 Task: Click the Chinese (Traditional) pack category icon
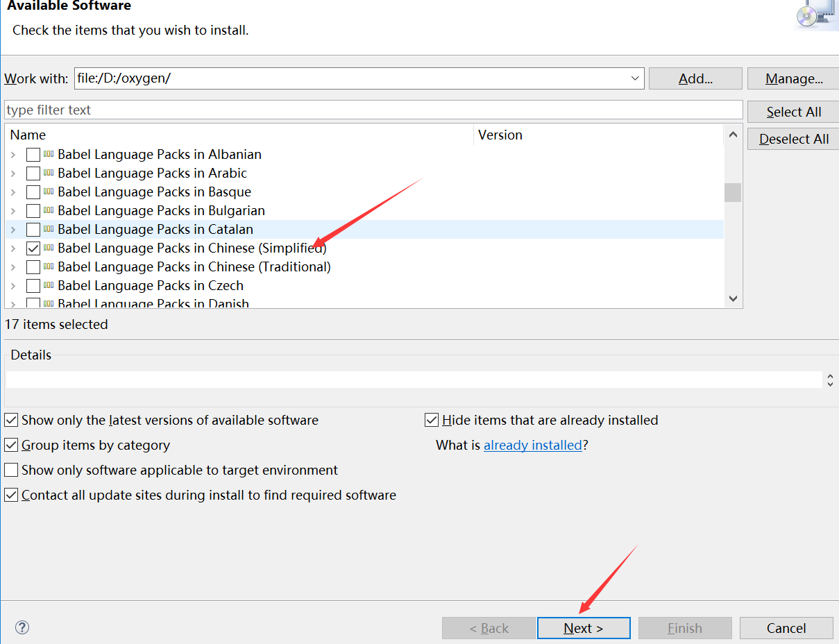click(x=49, y=266)
